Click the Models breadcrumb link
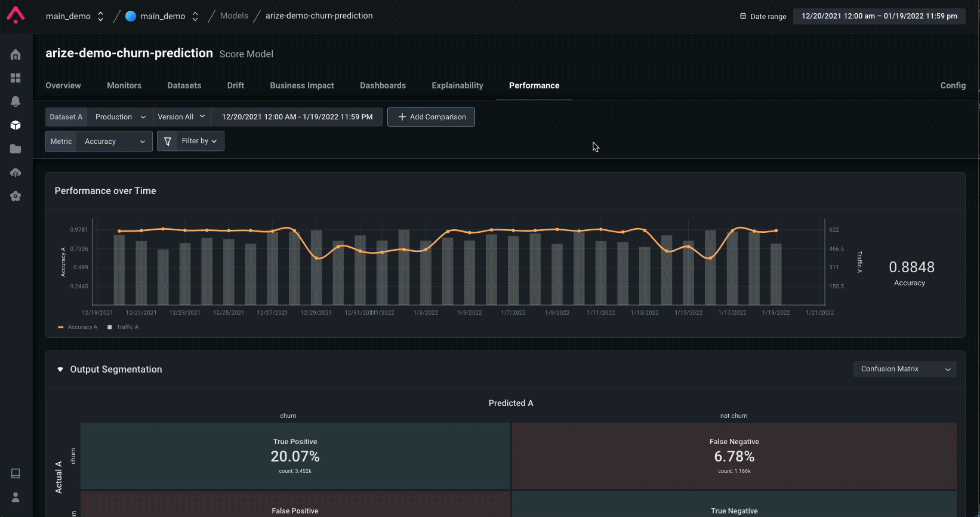980x517 pixels. [x=234, y=16]
